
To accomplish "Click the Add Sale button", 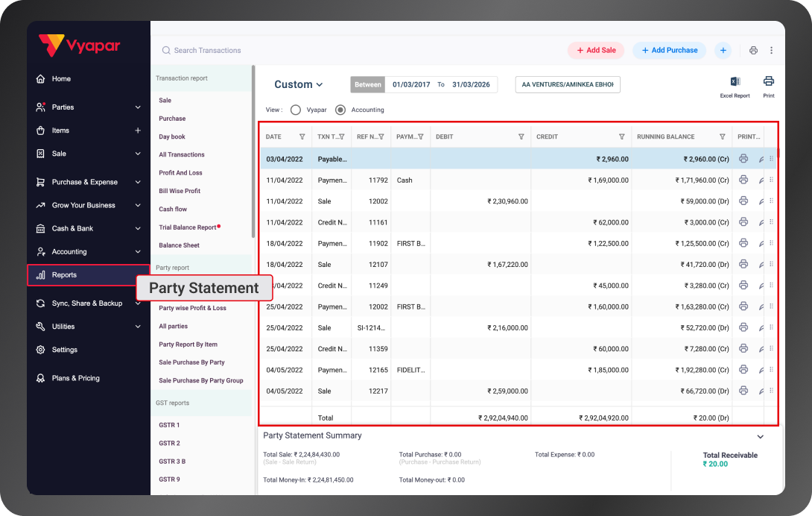I will pyautogui.click(x=596, y=50).
